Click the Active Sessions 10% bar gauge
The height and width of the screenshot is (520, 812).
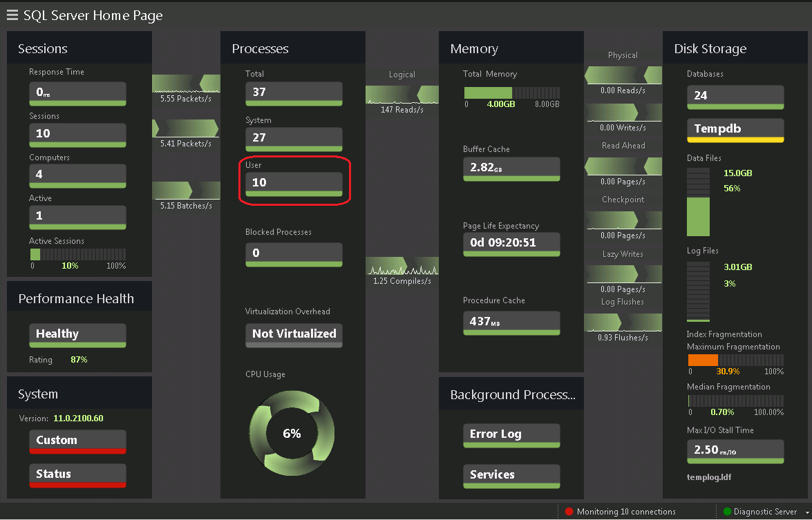(x=77, y=254)
